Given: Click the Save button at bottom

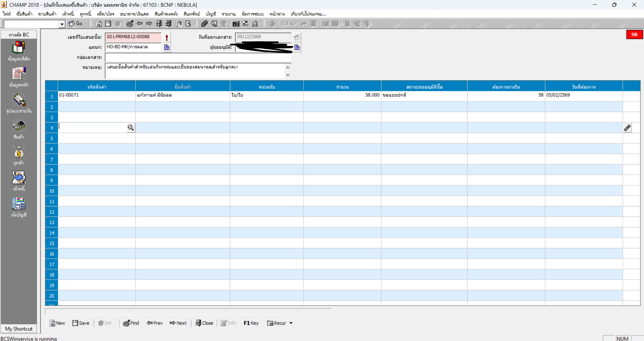Looking at the screenshot, I should 81,323.
